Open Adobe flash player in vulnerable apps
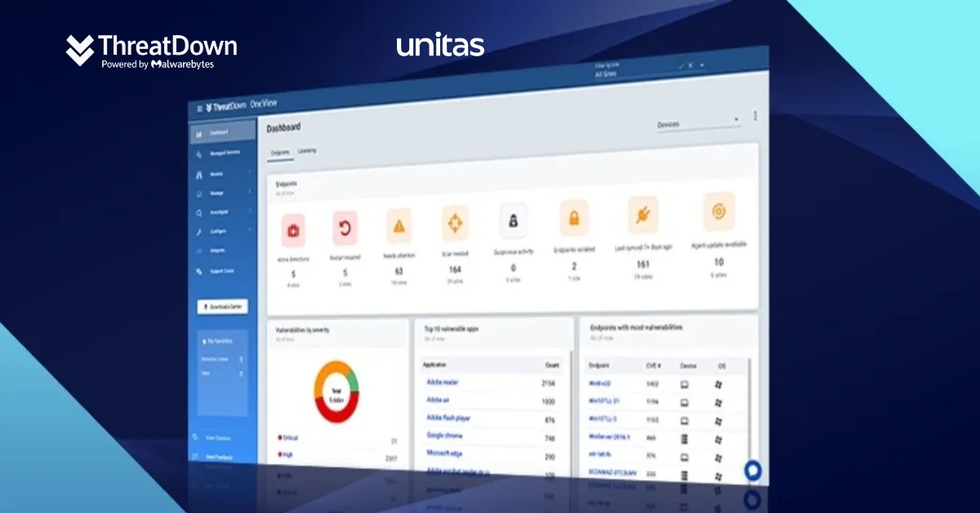Screen dimensions: 980x513 [x=448, y=417]
